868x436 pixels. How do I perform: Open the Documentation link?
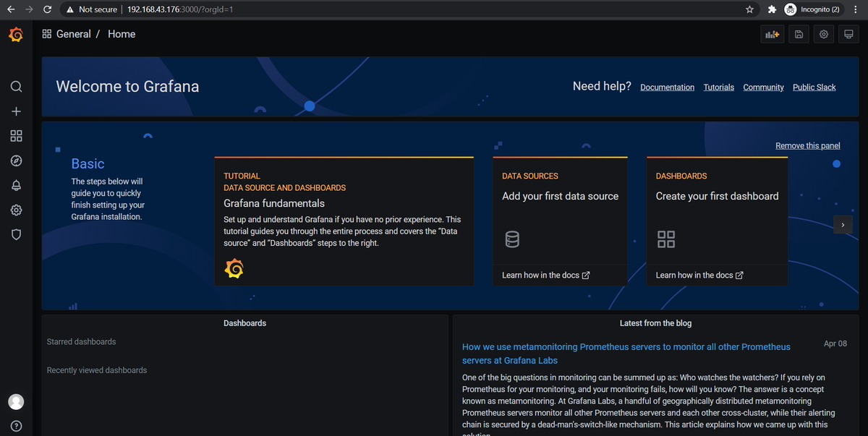[667, 87]
